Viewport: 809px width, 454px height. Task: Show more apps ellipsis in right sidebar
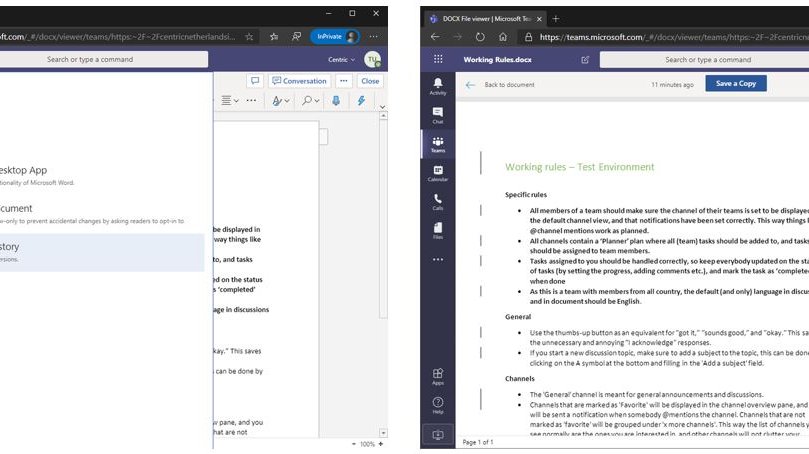point(438,260)
